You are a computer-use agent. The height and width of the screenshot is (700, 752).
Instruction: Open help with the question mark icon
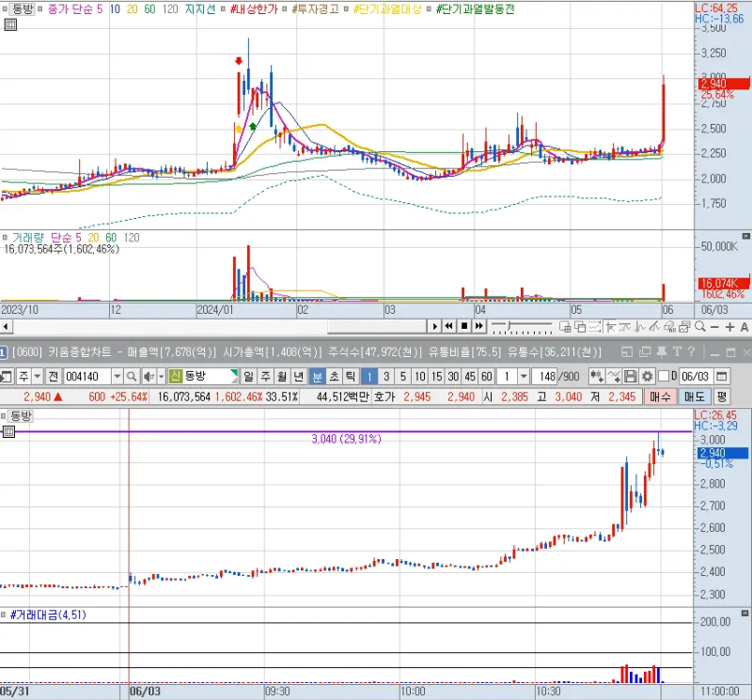pyautogui.click(x=691, y=352)
